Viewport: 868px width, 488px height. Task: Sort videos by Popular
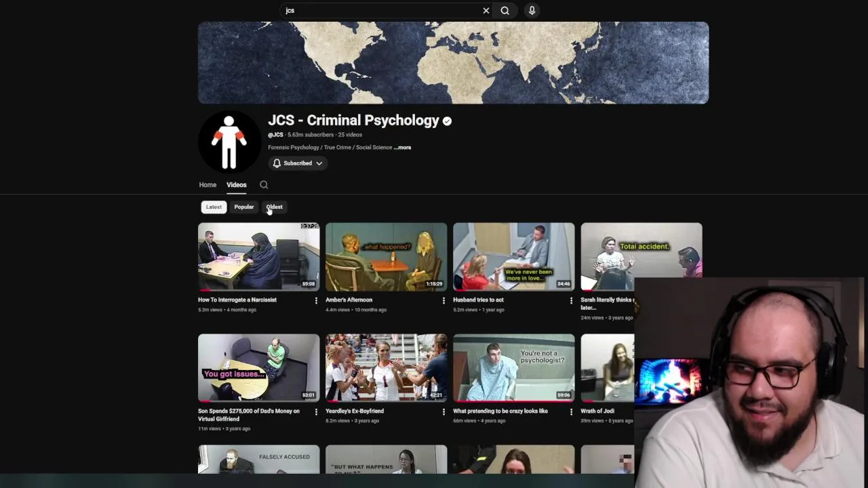[x=244, y=207]
